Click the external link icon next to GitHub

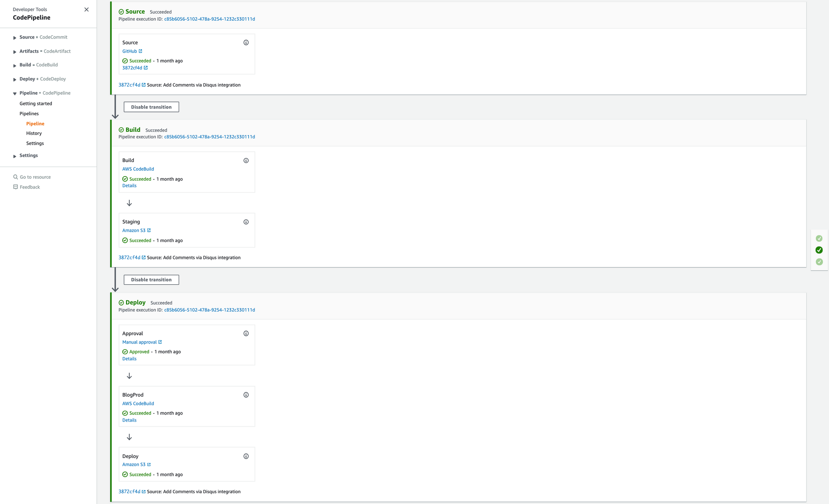(141, 51)
